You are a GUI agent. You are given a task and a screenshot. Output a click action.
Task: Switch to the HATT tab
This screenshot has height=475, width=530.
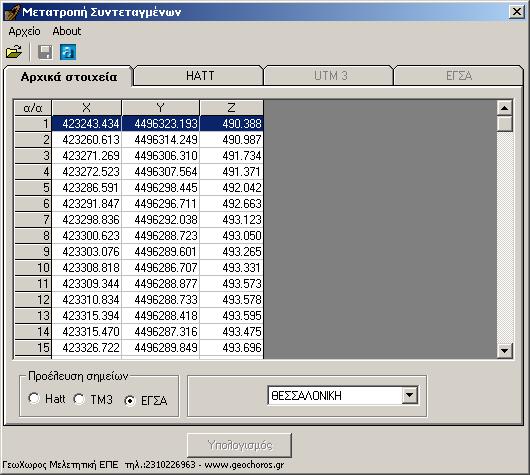[199, 75]
